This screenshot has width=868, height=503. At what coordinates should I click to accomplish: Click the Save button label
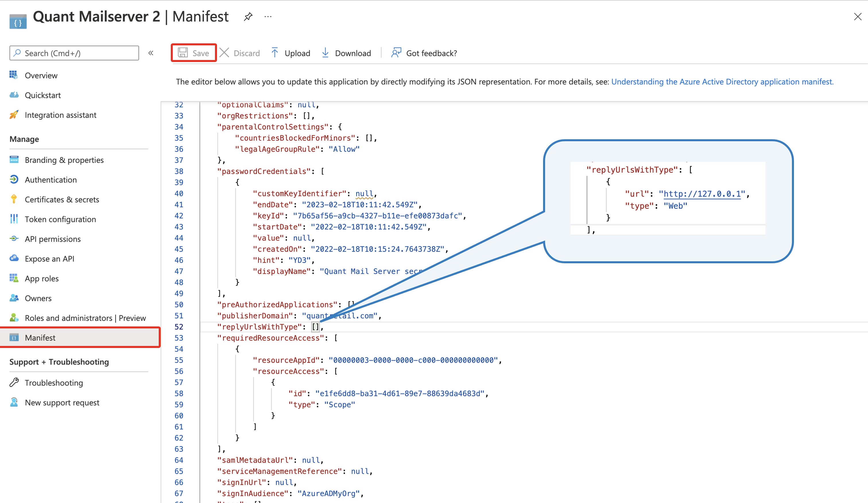point(201,53)
